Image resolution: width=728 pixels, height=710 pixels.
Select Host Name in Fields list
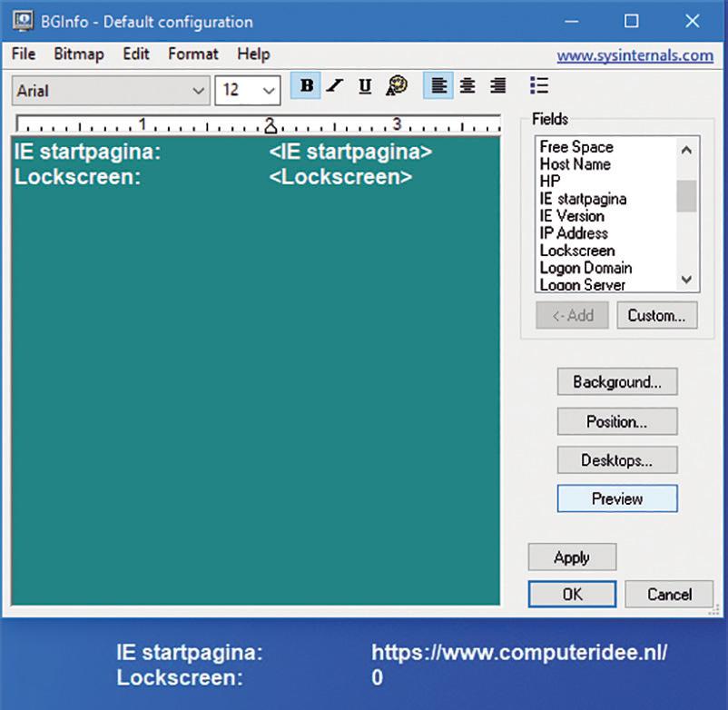576,164
